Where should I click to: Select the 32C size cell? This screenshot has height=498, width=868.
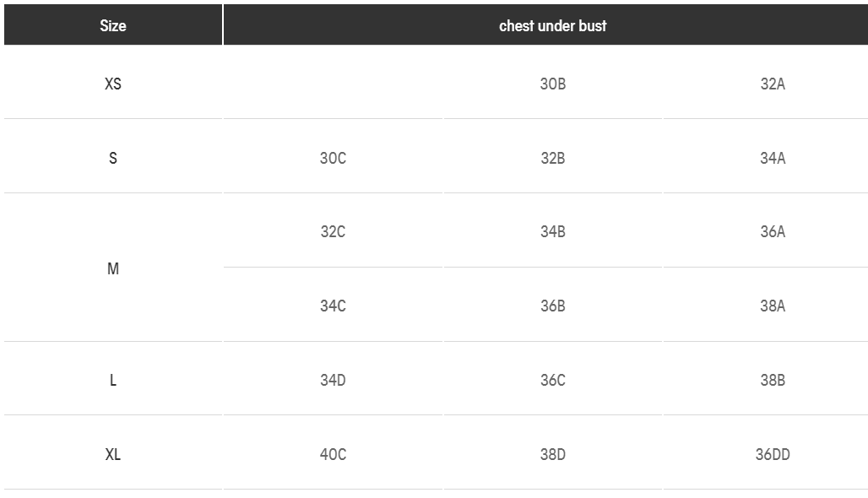[x=333, y=231]
